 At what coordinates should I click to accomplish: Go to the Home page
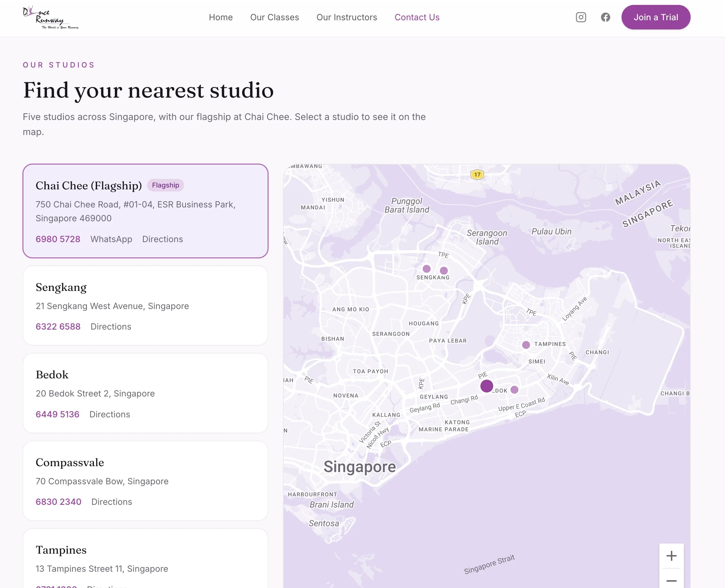pos(221,17)
